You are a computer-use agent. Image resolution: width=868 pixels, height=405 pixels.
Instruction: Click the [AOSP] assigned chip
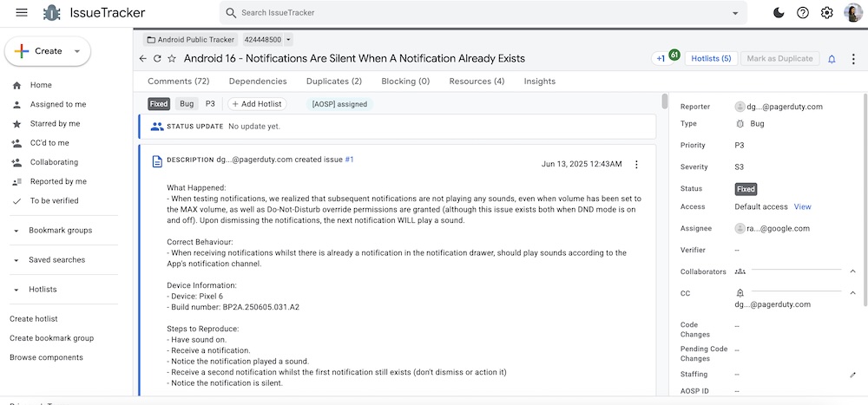340,104
